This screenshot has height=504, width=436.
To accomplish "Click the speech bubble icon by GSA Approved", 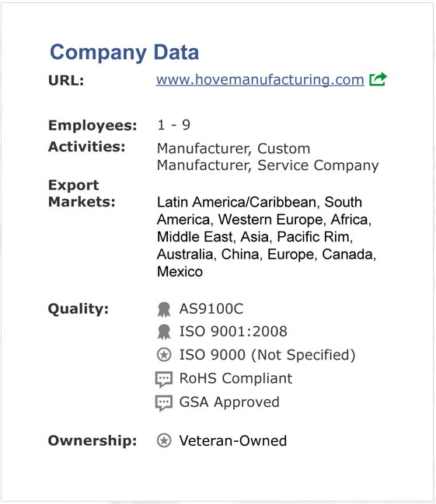I will pyautogui.click(x=164, y=403).
